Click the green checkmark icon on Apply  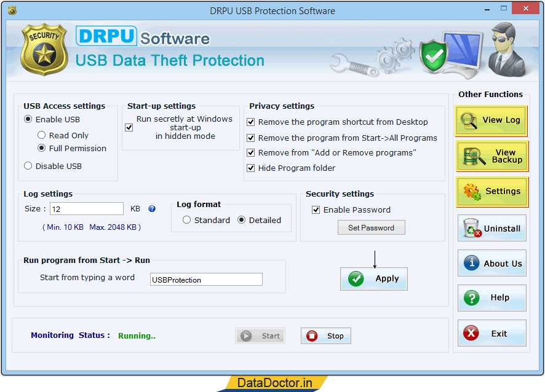point(356,279)
